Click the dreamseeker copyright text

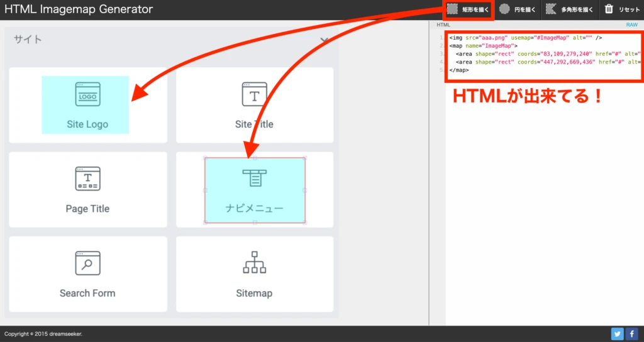click(43, 334)
